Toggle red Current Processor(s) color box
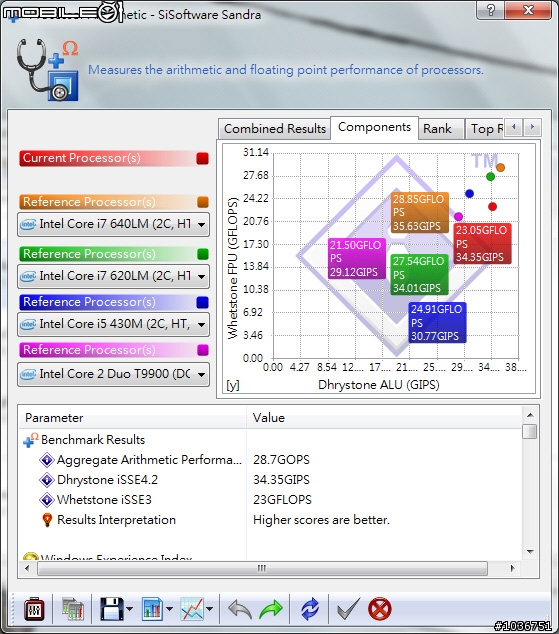Viewport: 559px width, 634px height. tap(203, 158)
